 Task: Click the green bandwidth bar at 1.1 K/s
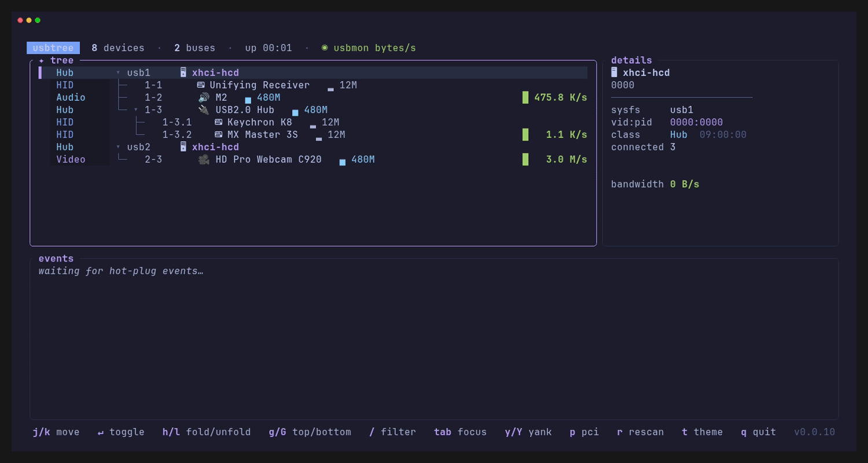coord(525,135)
